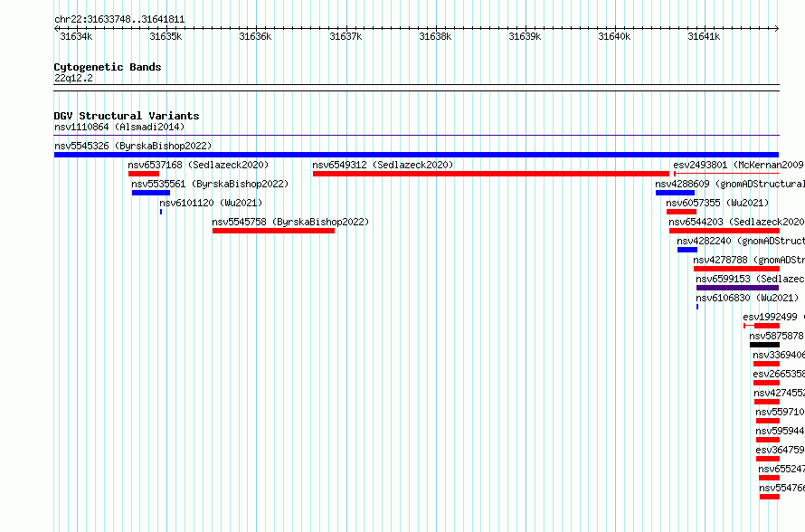
Task: Click the 31637k scale label
Action: coord(346,36)
